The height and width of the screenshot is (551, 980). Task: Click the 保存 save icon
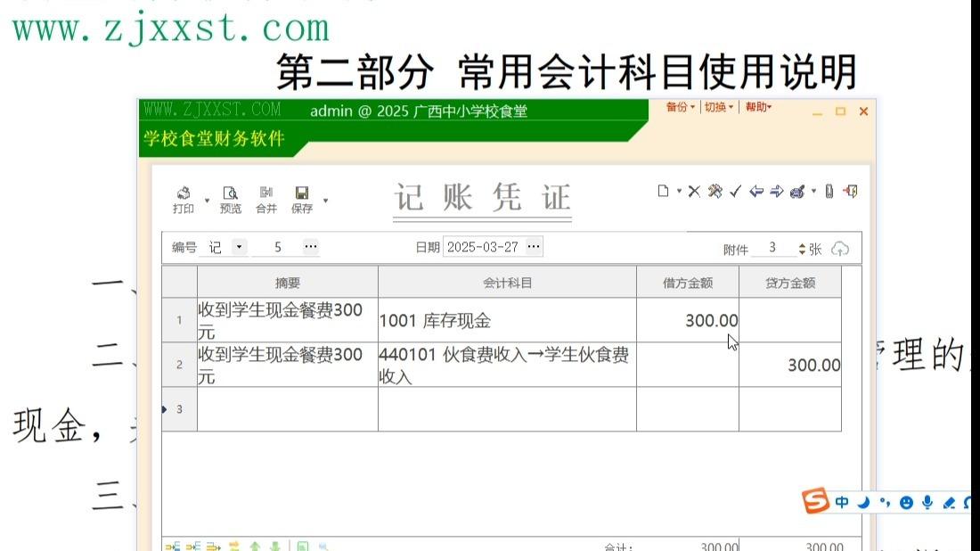[x=303, y=198]
